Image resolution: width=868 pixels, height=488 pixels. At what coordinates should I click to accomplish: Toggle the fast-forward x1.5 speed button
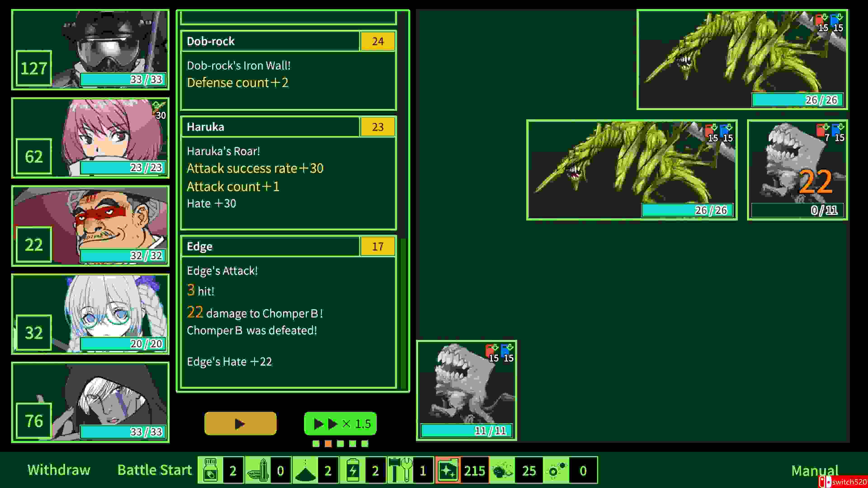(340, 423)
